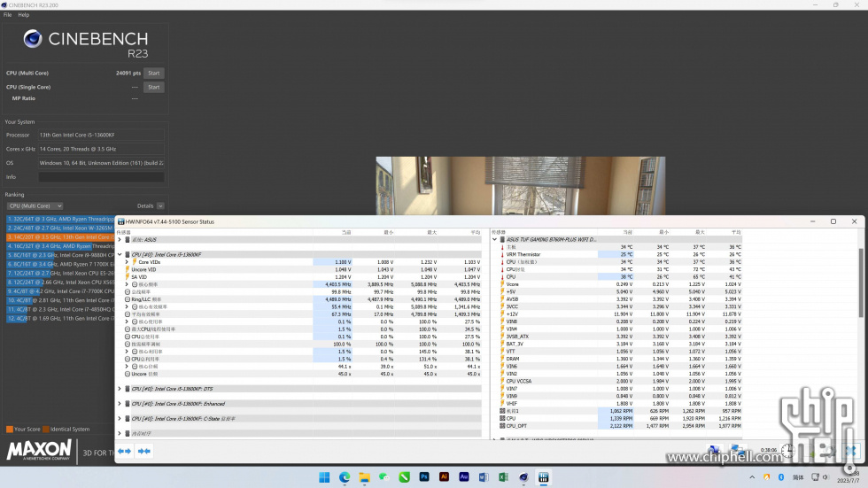Open Word from taskbar

pyautogui.click(x=484, y=477)
